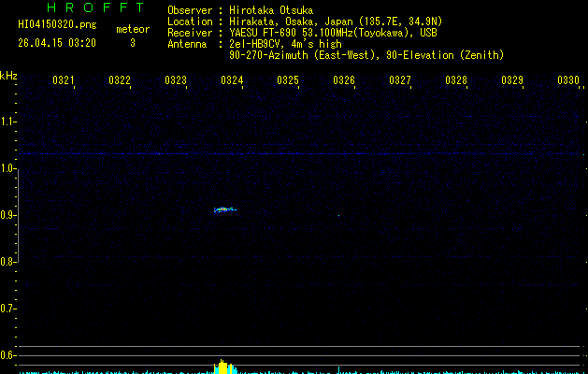
Task: Click the 0328 time marker
Action: (x=456, y=80)
